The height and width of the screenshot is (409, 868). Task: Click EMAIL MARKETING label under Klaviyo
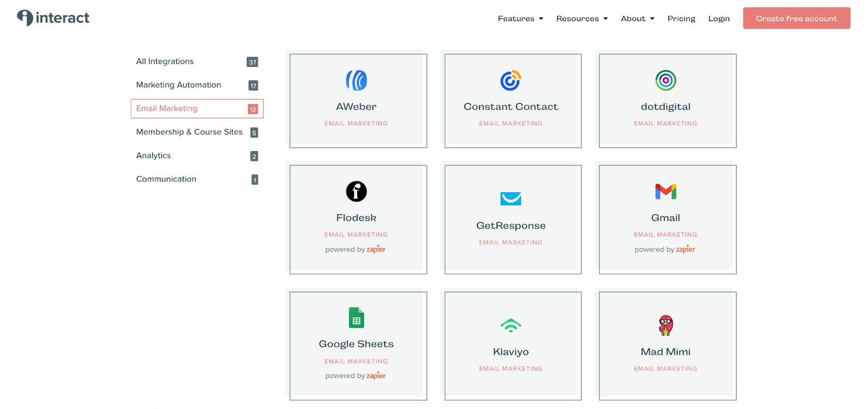tap(510, 369)
